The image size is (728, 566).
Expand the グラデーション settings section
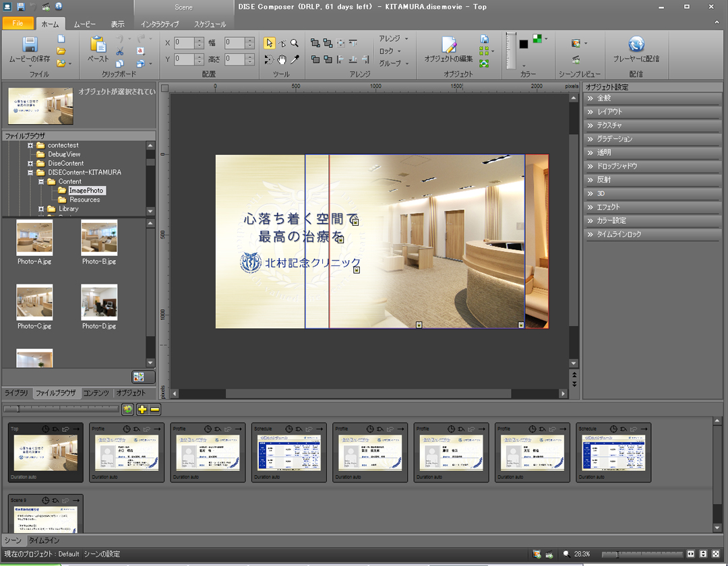614,139
